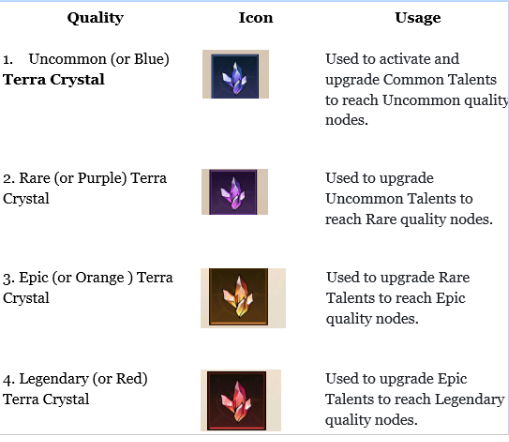The height and width of the screenshot is (442, 509).
Task: Click usage text about Common Talents
Action: (x=417, y=89)
